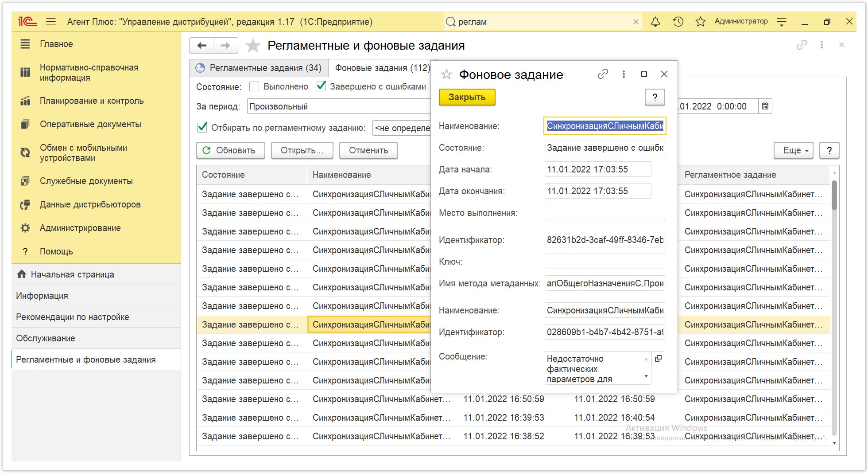Open Нормативно-справочная информация section
Image resolution: width=868 pixels, height=473 pixels.
click(96, 72)
